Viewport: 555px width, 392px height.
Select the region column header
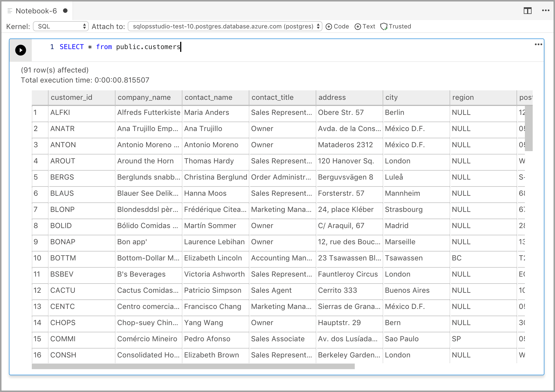click(483, 98)
